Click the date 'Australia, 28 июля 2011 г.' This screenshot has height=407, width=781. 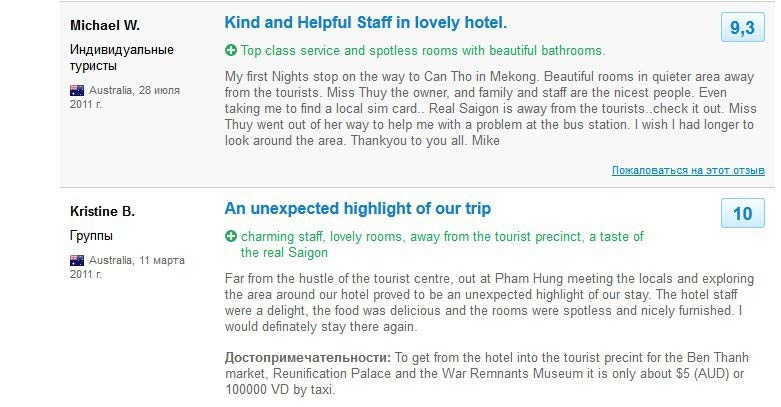tap(125, 97)
